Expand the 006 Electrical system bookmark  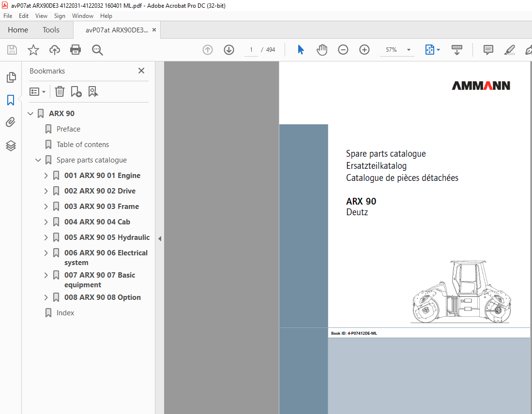tap(46, 253)
